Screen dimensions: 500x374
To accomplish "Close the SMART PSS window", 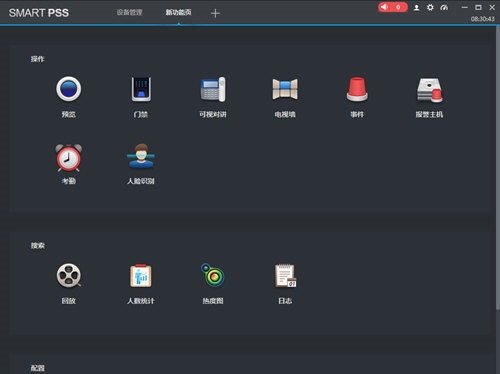I will [492, 7].
